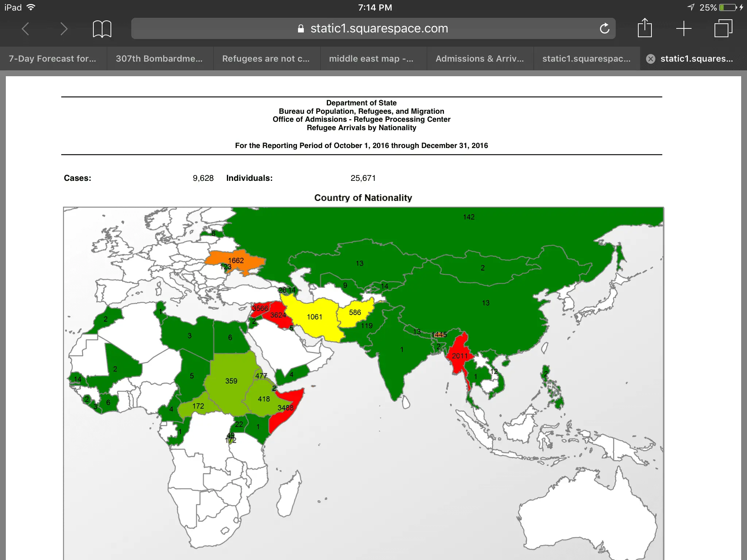747x560 pixels.
Task: Open the Admissions & Arriv... tab
Action: click(x=480, y=59)
